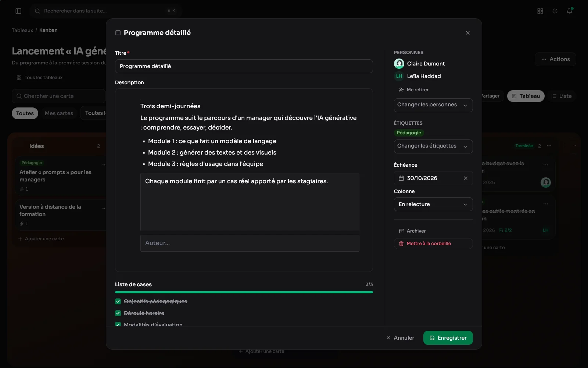Image resolution: width=588 pixels, height=368 pixels.
Task: Click the Auteur field
Action: [x=250, y=243]
